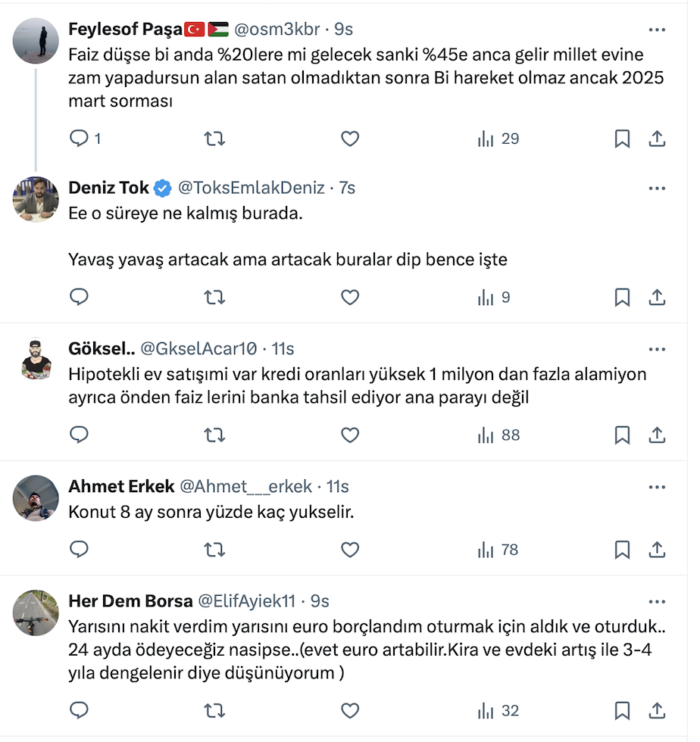View analytics for Ahmet Erkek's tweet

pyautogui.click(x=498, y=550)
